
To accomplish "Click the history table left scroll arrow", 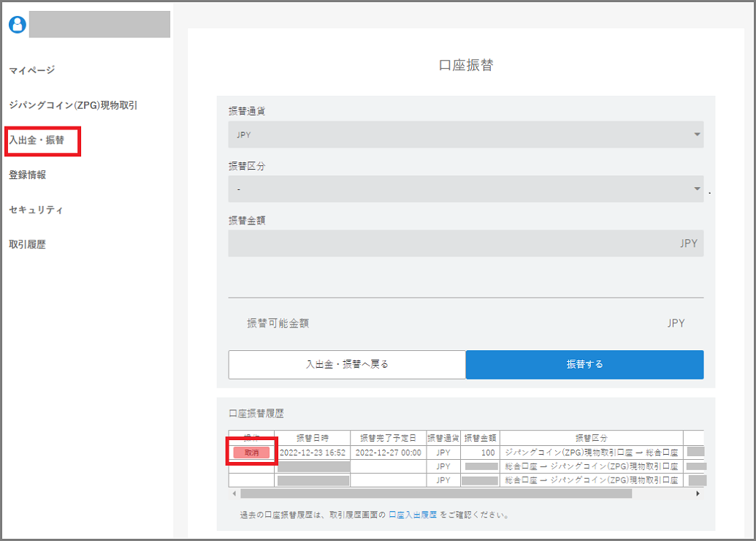I will pyautogui.click(x=234, y=493).
